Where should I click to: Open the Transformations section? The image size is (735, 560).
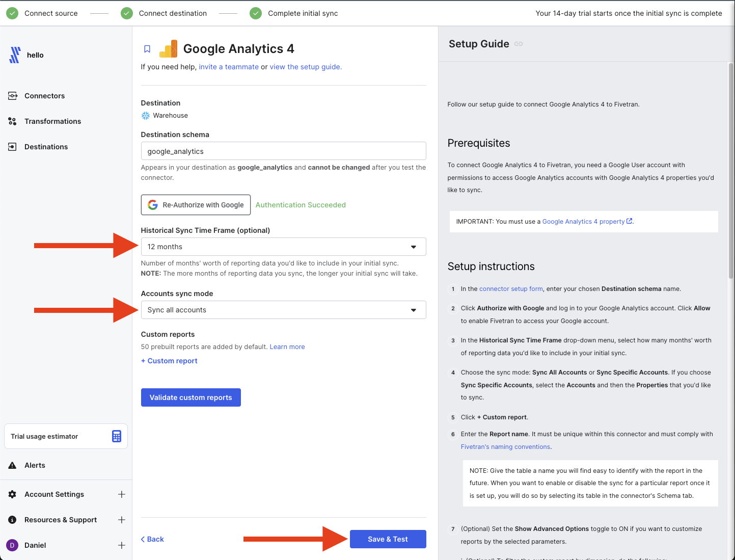click(53, 121)
